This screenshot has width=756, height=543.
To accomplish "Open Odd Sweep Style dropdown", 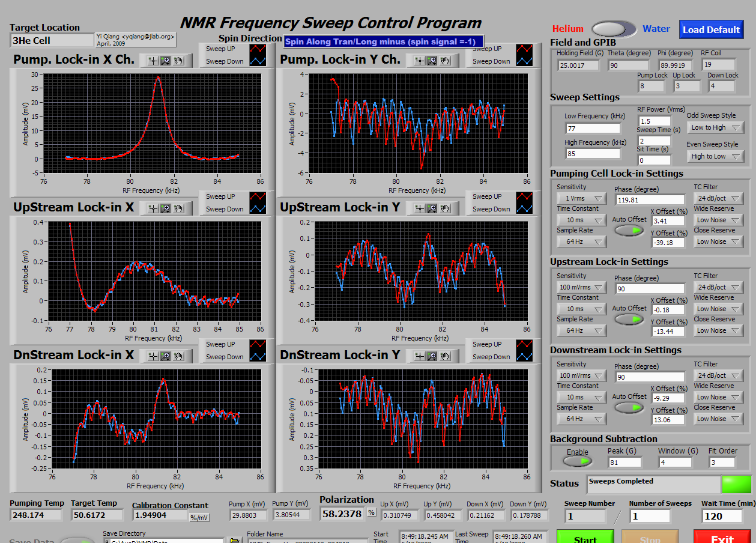I will click(x=715, y=127).
